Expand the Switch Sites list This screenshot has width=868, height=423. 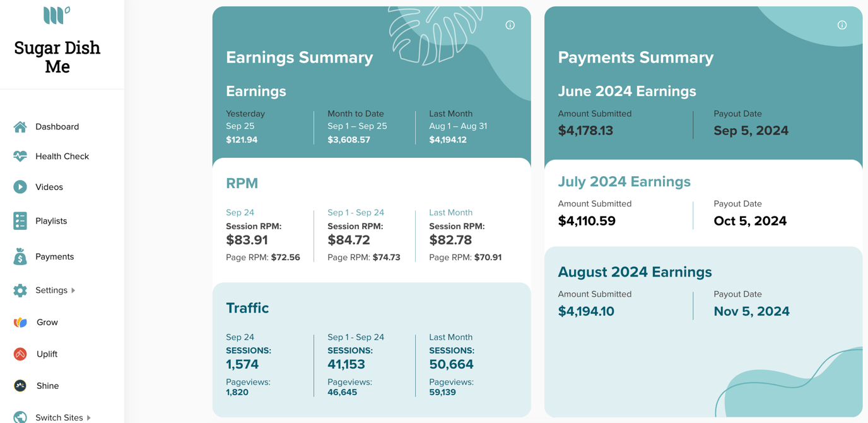[89, 417]
